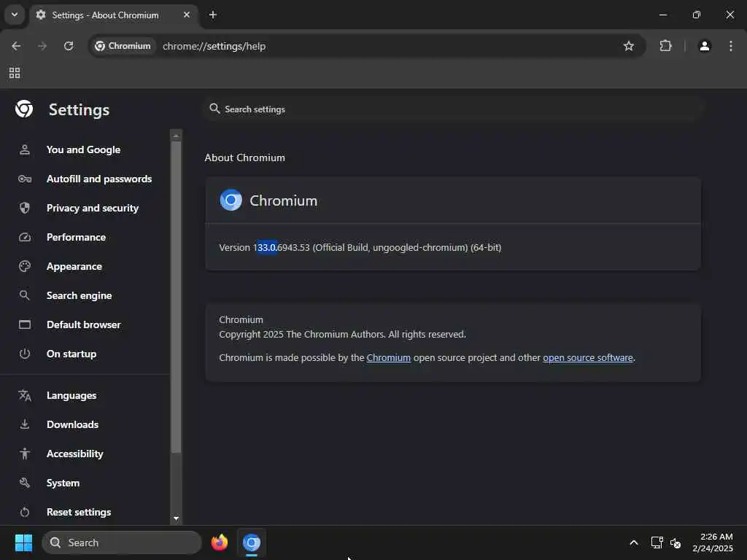Click the download arrow icon
This screenshot has height=560, width=747.
(25, 424)
